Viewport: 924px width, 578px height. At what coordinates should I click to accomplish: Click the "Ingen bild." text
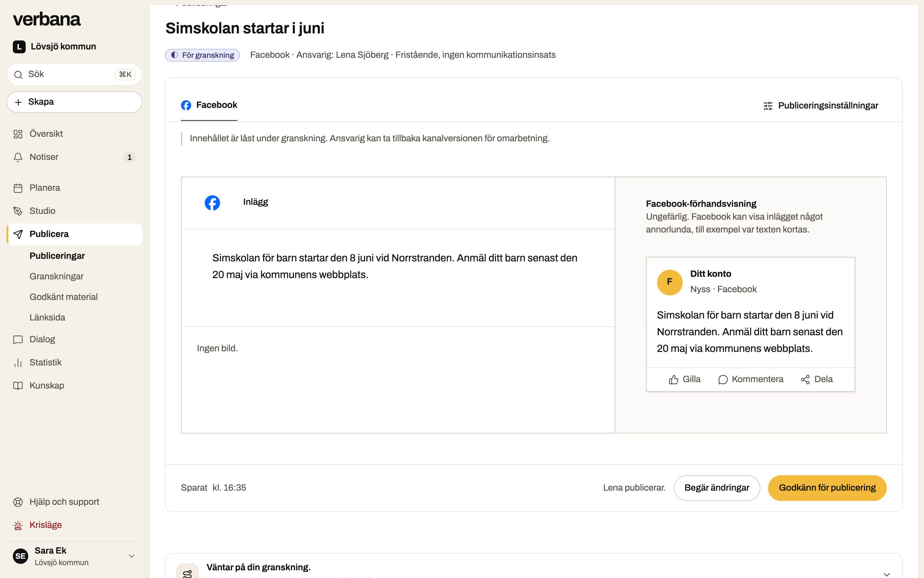[x=217, y=348]
